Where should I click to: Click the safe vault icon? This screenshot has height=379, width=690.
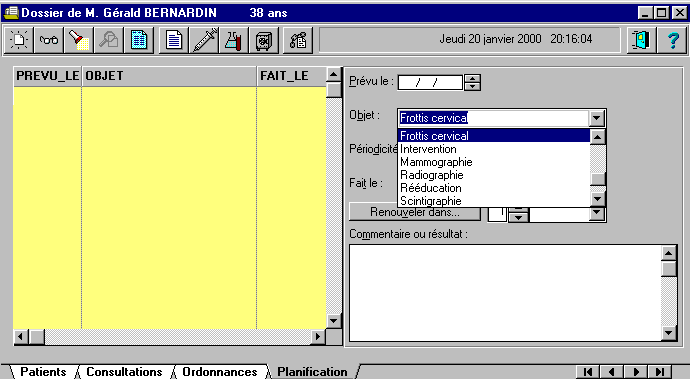(264, 40)
